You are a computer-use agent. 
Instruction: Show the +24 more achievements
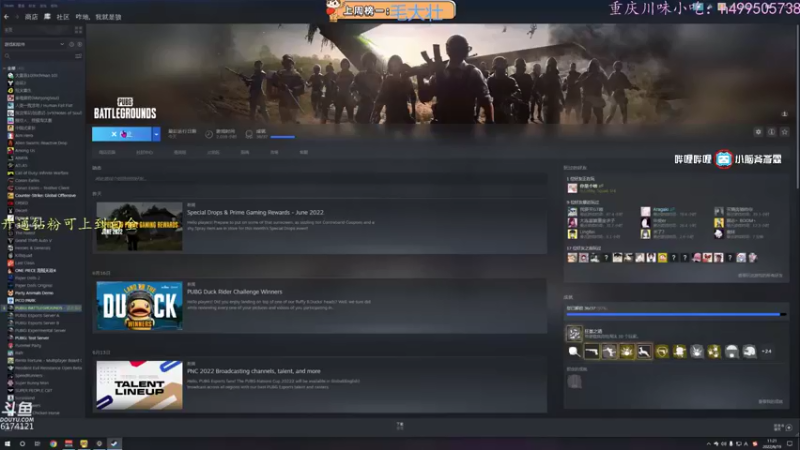766,352
